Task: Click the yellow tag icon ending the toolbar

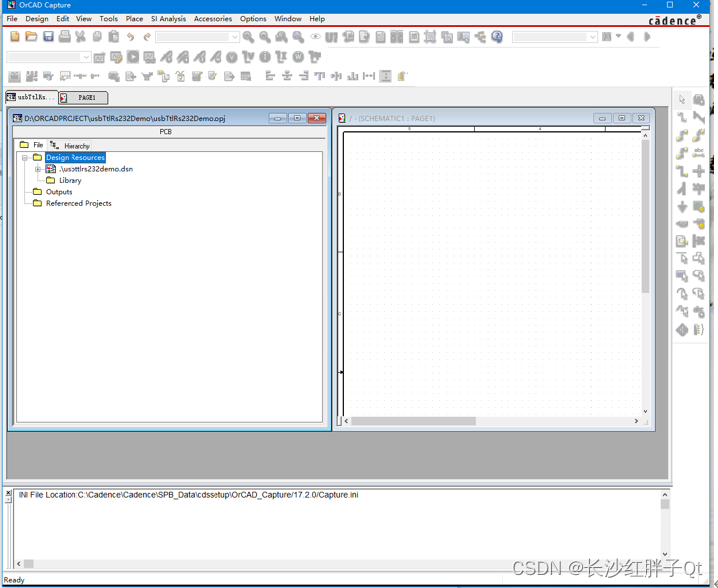Action: pos(402,76)
